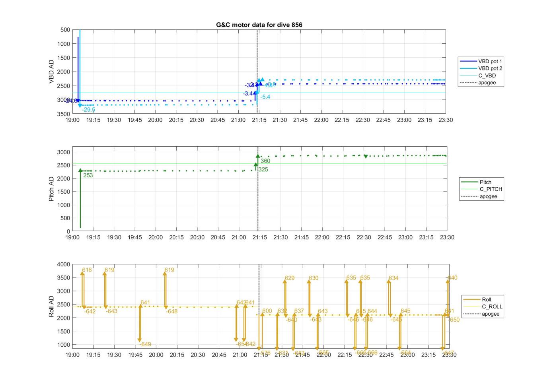Click the 637 roll annotation
This screenshot has width=557, height=392.
coord(299,311)
